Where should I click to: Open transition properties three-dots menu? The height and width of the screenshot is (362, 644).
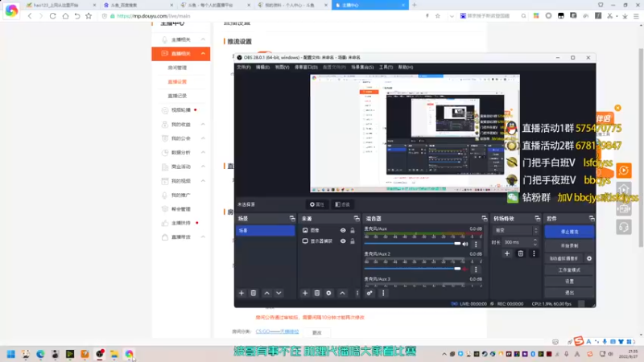(534, 253)
